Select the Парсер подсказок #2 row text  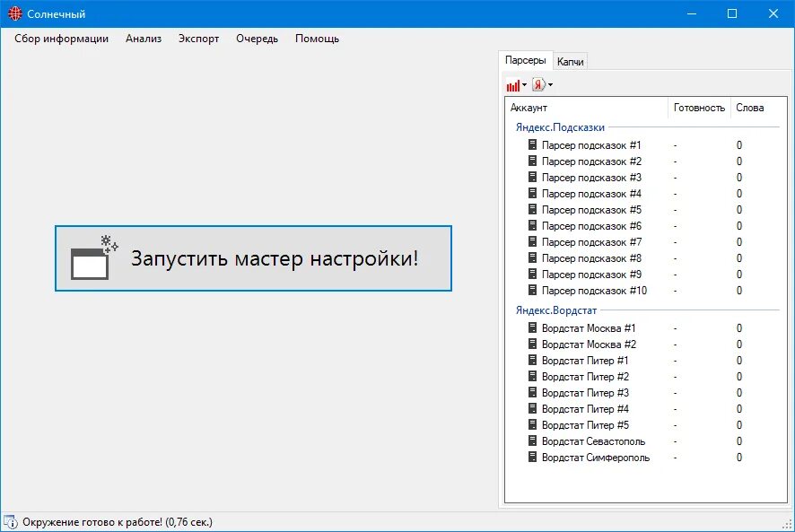pyautogui.click(x=591, y=161)
